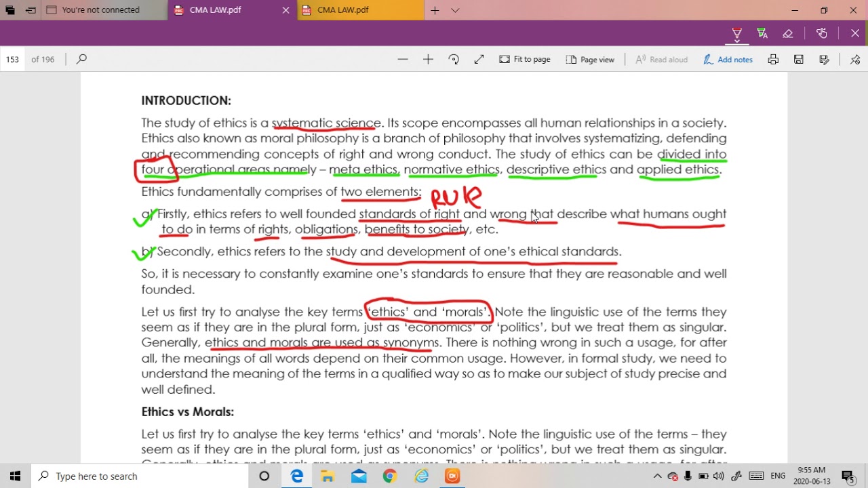This screenshot has width=868, height=488.
Task: Open File Explorer from the taskbar
Action: tap(328, 476)
